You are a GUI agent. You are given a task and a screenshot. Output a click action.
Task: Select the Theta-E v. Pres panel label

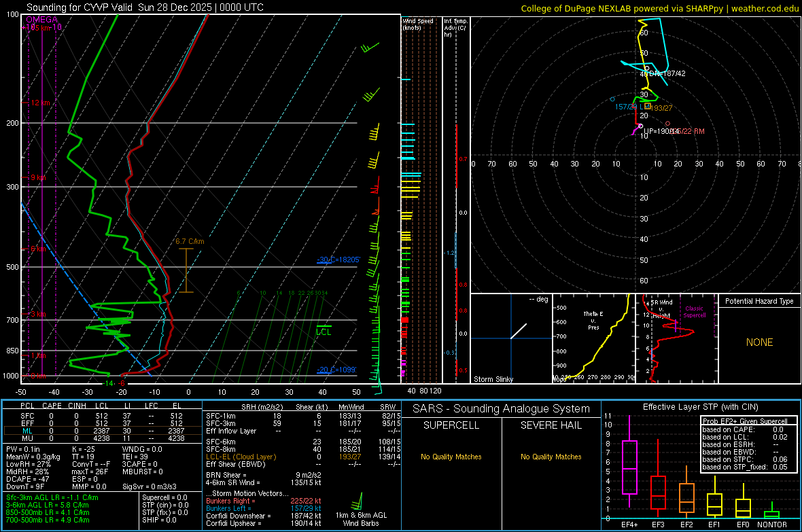tap(593, 321)
